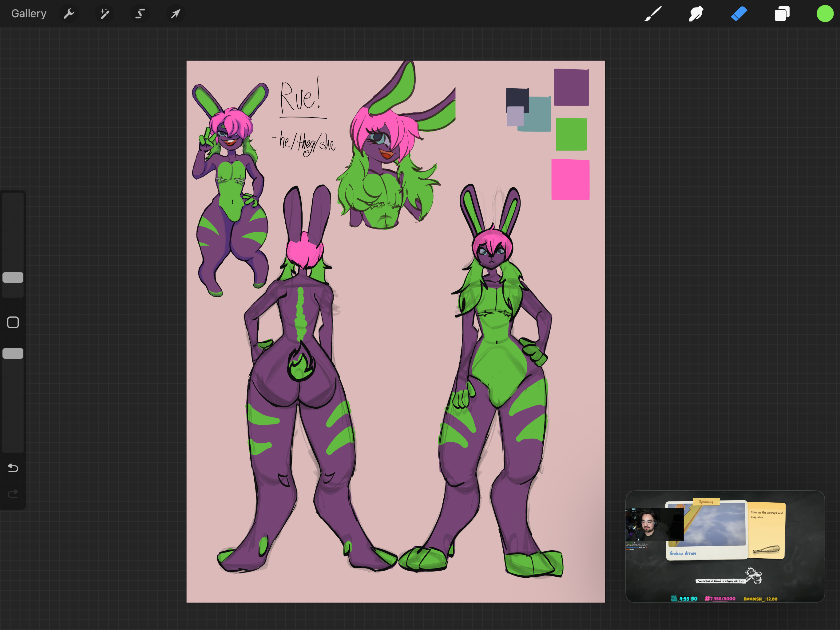Undo the last stroke
Image resolution: width=840 pixels, height=630 pixels.
coord(13,468)
